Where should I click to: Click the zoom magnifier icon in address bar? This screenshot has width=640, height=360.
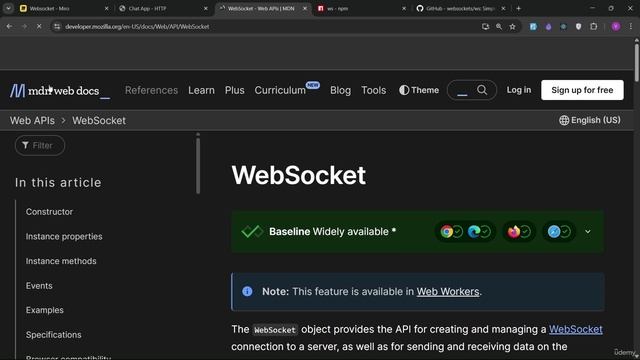tap(499, 27)
